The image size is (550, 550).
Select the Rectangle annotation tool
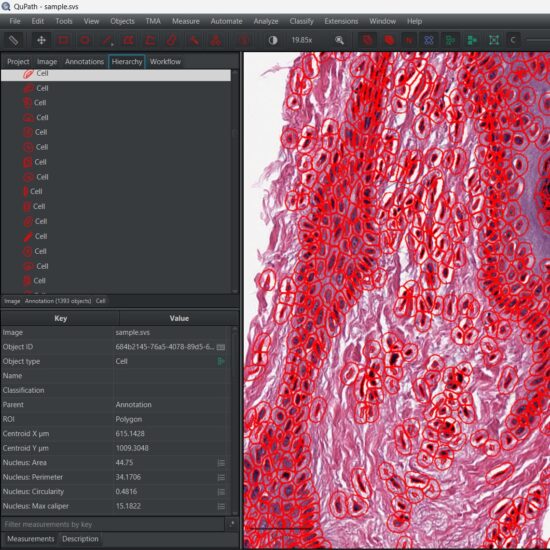tap(63, 40)
